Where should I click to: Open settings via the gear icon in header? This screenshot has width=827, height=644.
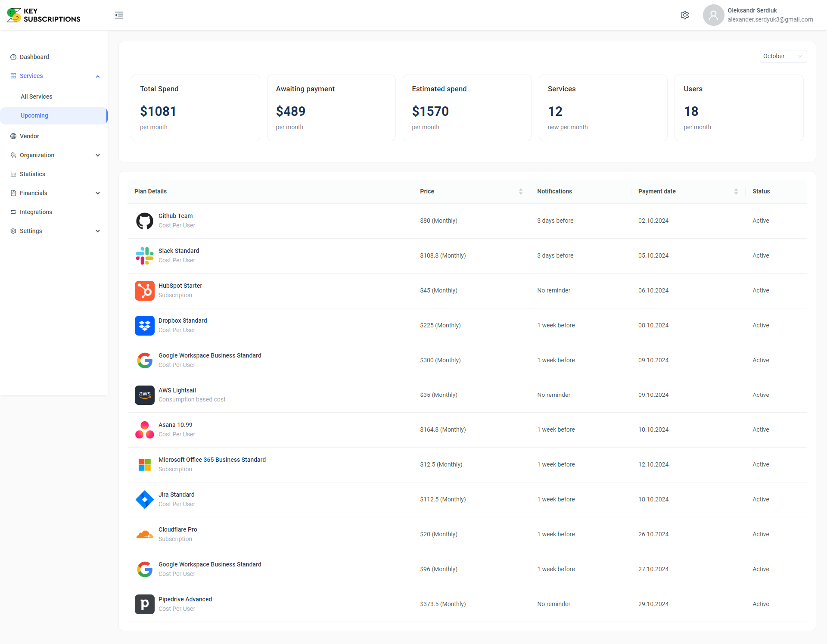[x=685, y=15]
